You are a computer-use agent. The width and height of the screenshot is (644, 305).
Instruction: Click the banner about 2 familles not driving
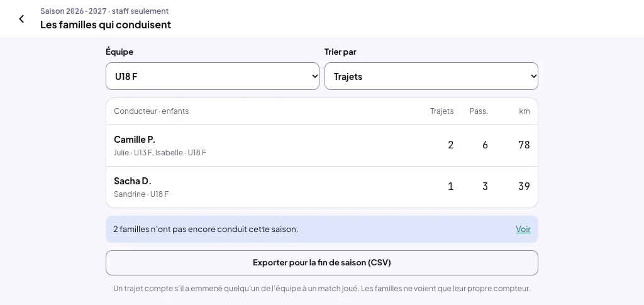coord(322,229)
